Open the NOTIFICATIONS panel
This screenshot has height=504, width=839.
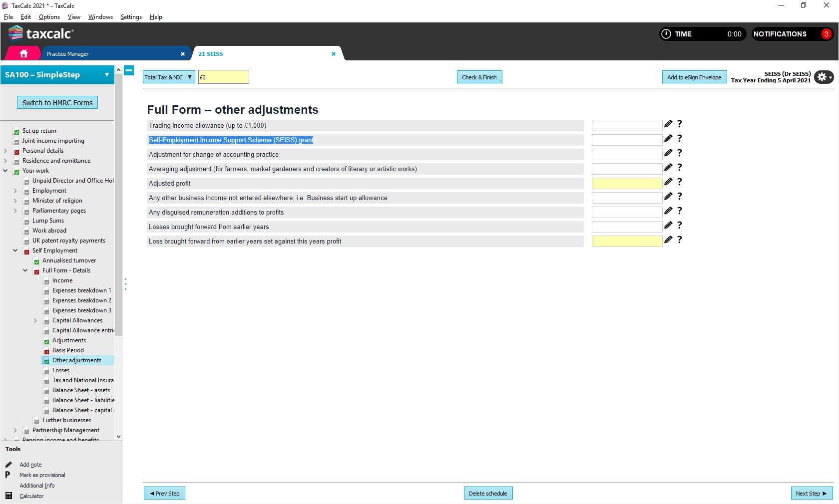[792, 34]
